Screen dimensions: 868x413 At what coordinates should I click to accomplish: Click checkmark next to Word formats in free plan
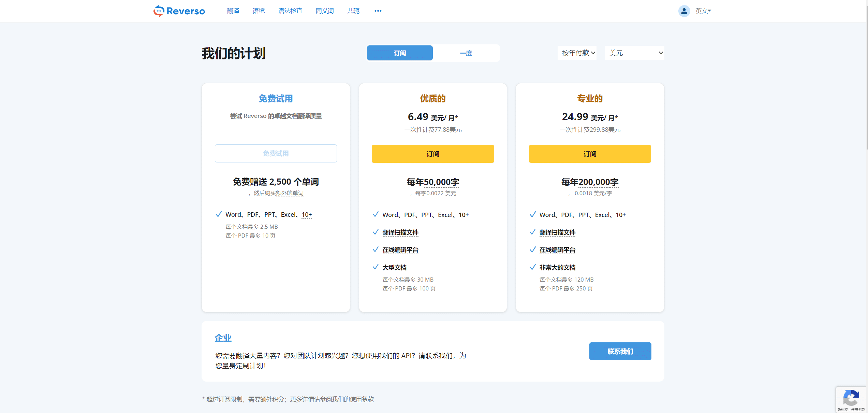click(219, 214)
